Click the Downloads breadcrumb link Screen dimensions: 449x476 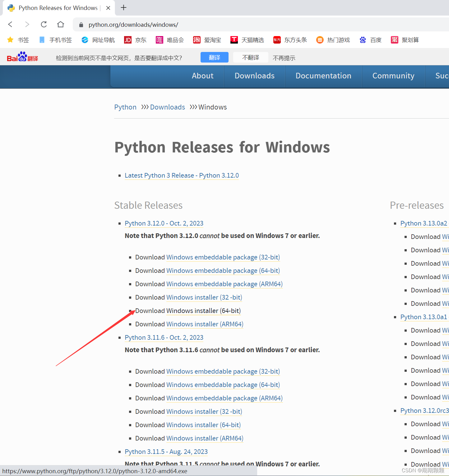(168, 107)
